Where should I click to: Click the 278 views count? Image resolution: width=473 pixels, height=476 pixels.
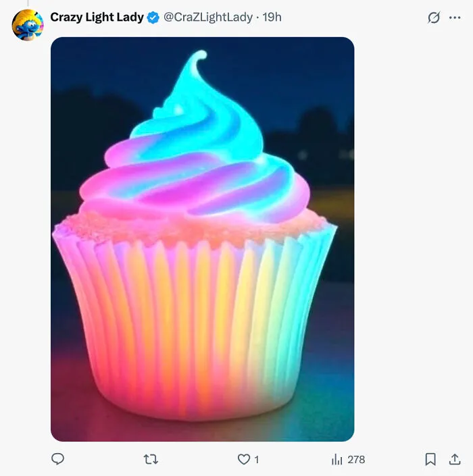(x=356, y=460)
